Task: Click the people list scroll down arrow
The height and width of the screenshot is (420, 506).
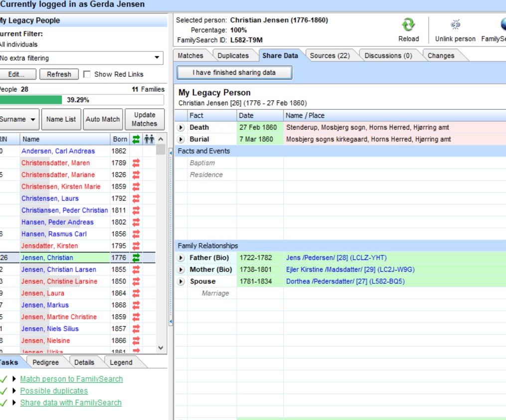Action: tap(161, 348)
